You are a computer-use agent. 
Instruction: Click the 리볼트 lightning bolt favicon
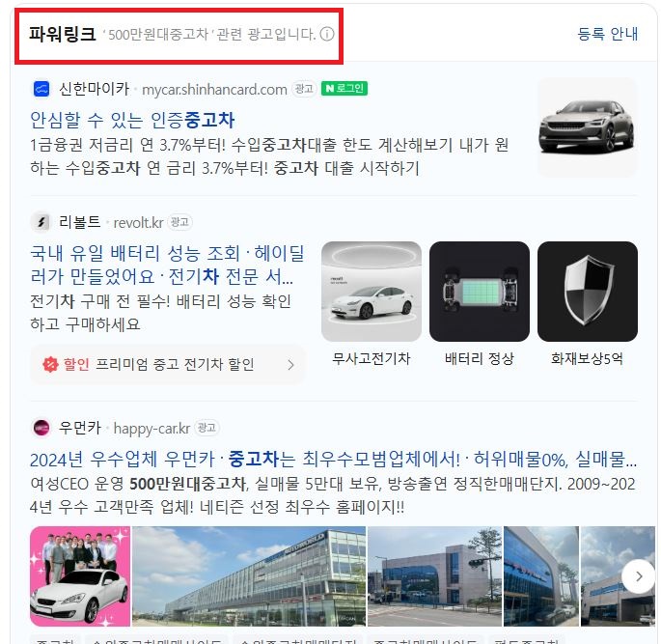pos(41,222)
